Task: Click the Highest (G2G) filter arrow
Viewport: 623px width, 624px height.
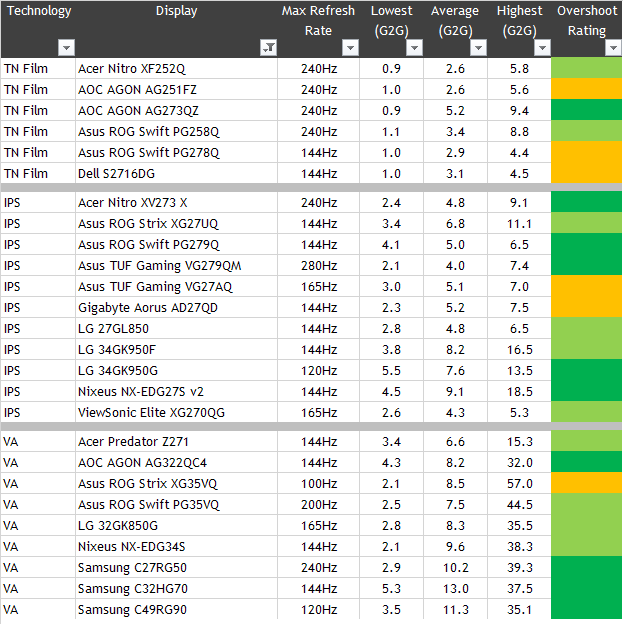Action: click(x=541, y=48)
